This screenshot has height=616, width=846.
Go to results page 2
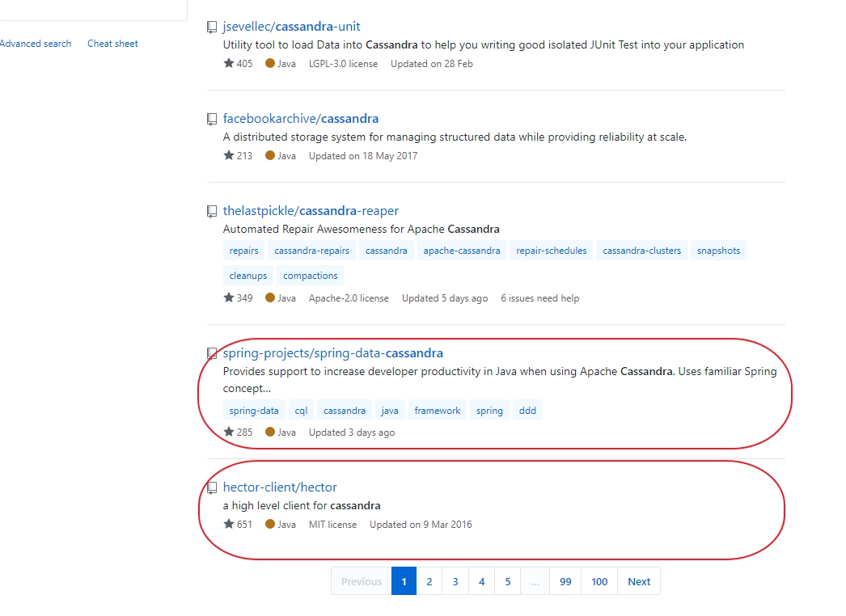pos(429,581)
